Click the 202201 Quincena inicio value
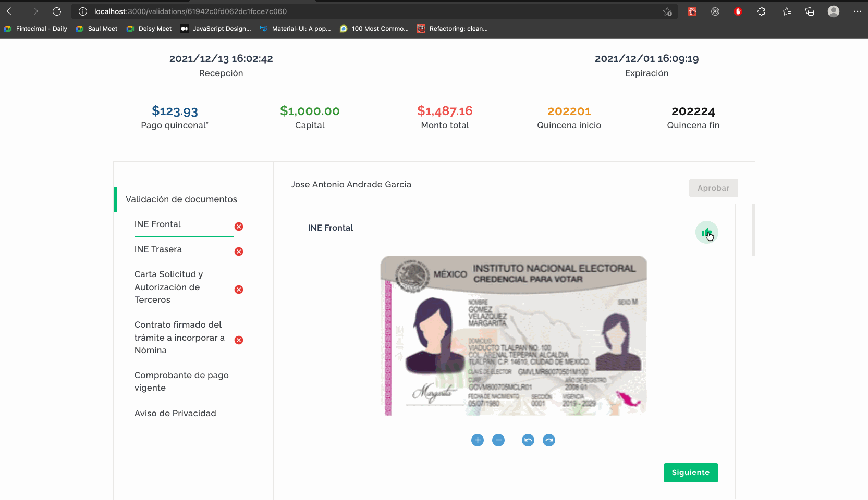Viewport: 868px width, 500px height. (569, 111)
